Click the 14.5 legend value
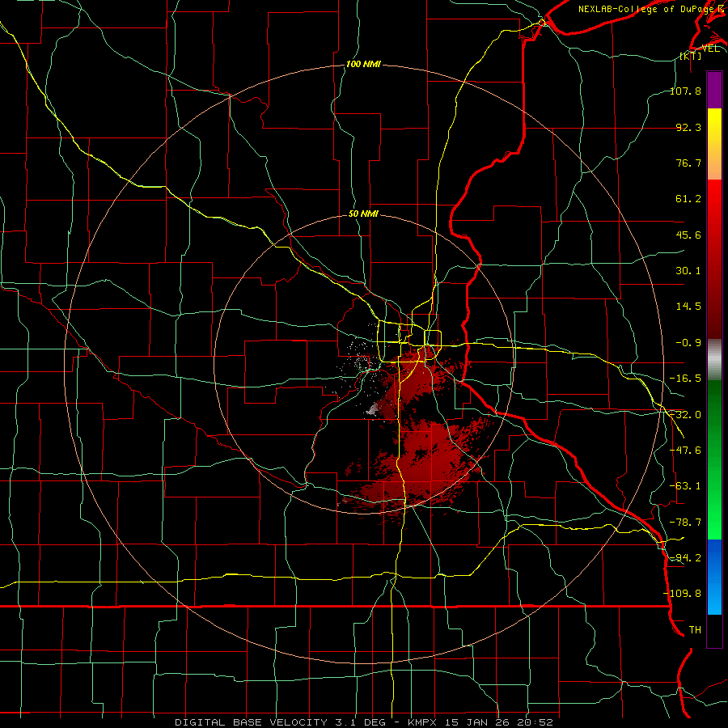The width and height of the screenshot is (728, 728). point(688,307)
